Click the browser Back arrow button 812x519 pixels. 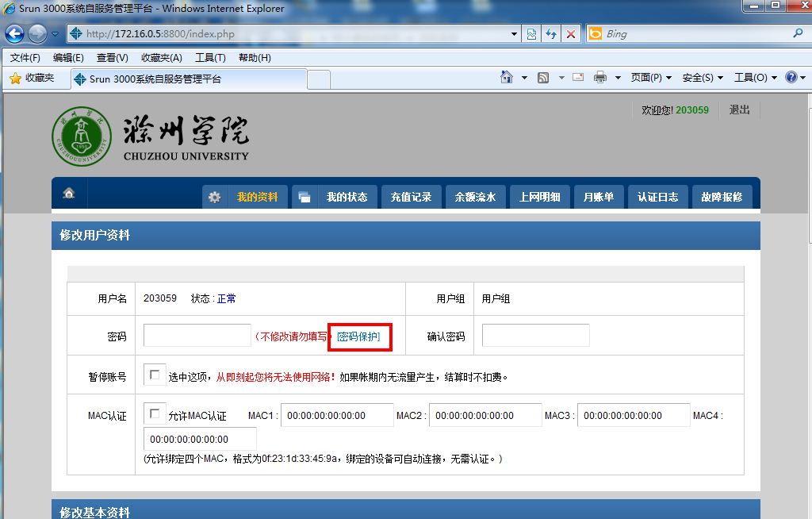pyautogui.click(x=14, y=34)
